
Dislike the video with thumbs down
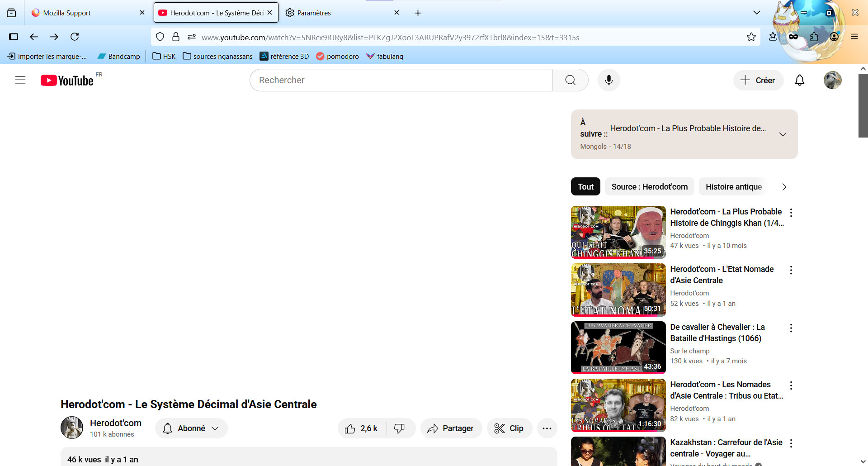400,428
